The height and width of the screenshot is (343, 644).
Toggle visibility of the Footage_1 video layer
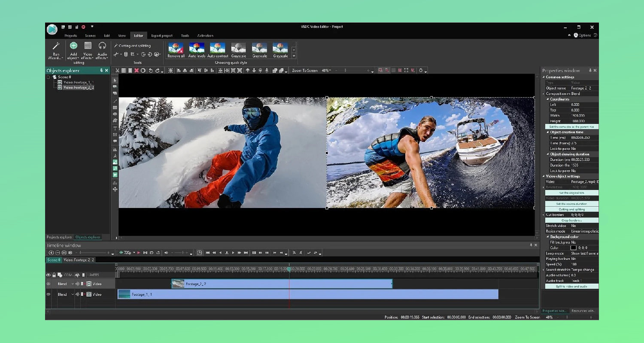(48, 294)
